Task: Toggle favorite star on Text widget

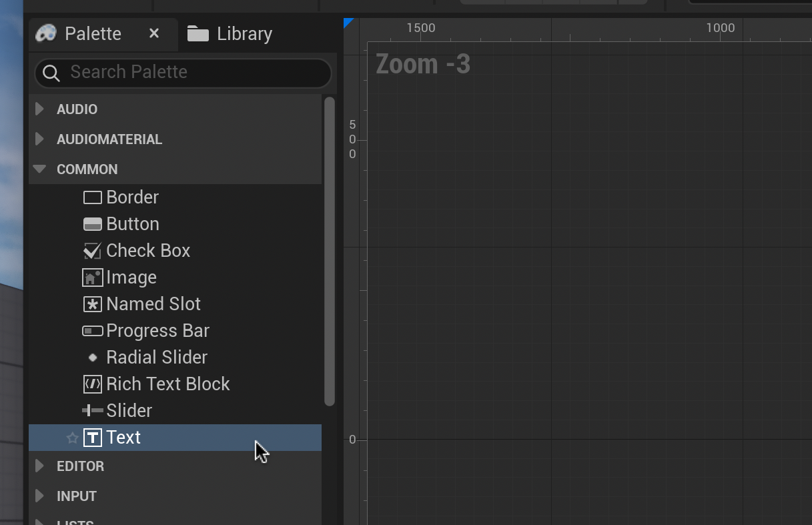Action: [72, 438]
